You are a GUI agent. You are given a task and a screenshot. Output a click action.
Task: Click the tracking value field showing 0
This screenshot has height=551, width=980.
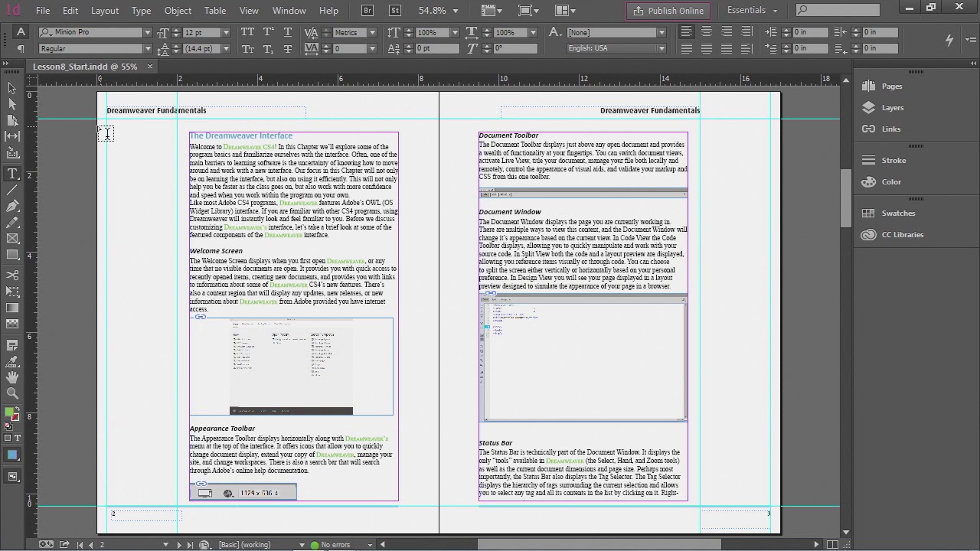(x=348, y=48)
